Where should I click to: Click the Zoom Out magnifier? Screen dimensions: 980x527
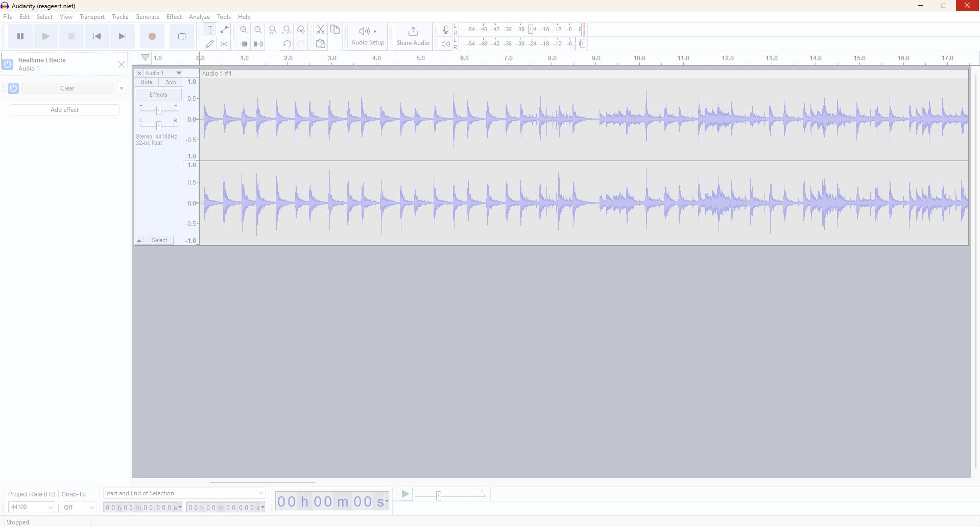pyautogui.click(x=258, y=30)
